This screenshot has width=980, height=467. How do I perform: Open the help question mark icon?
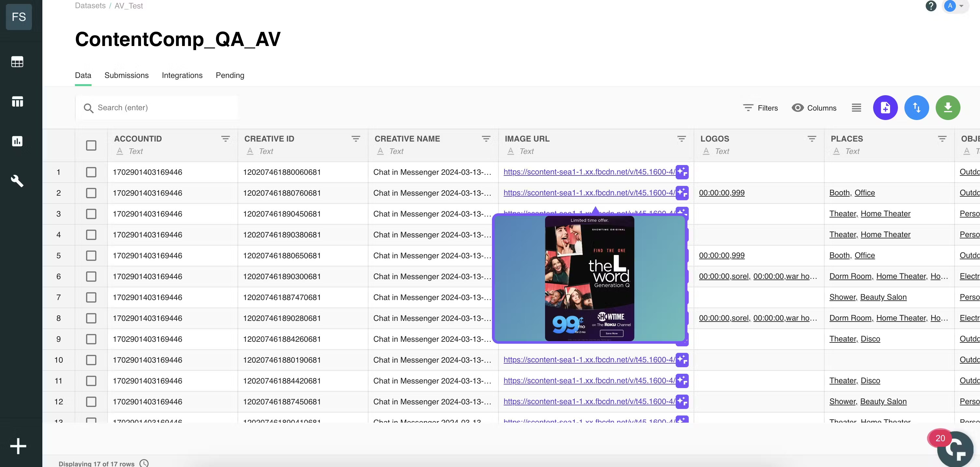pyautogui.click(x=930, y=6)
